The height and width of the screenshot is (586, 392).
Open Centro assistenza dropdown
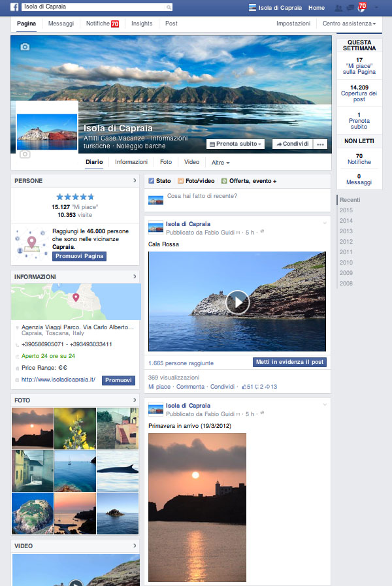349,23
